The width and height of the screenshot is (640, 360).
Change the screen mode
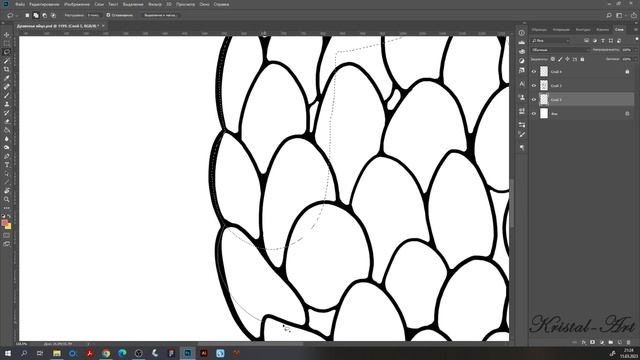pyautogui.click(x=7, y=244)
